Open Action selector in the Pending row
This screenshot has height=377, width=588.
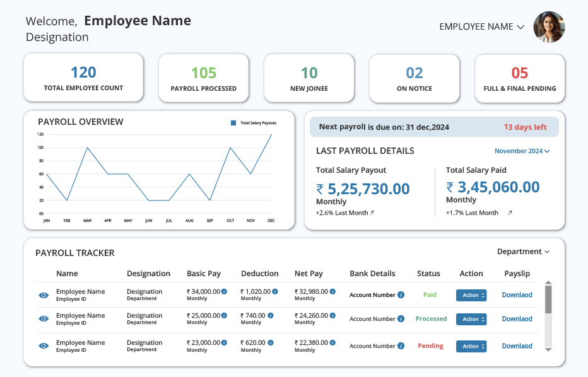(471, 346)
